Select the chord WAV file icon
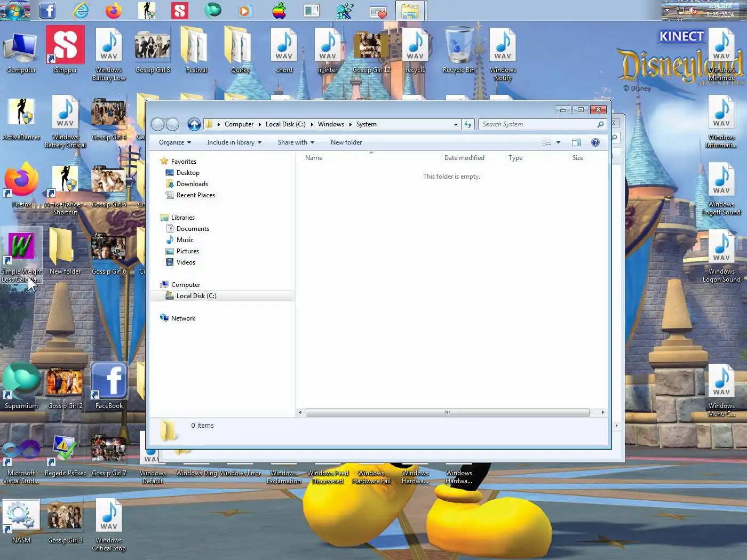Image resolution: width=747 pixels, height=560 pixels. (284, 51)
